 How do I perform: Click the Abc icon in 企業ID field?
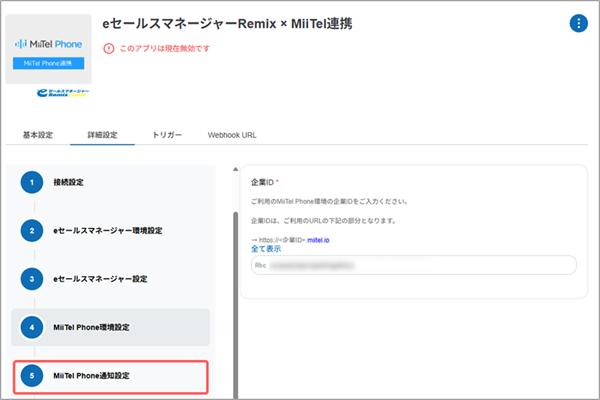[261, 265]
